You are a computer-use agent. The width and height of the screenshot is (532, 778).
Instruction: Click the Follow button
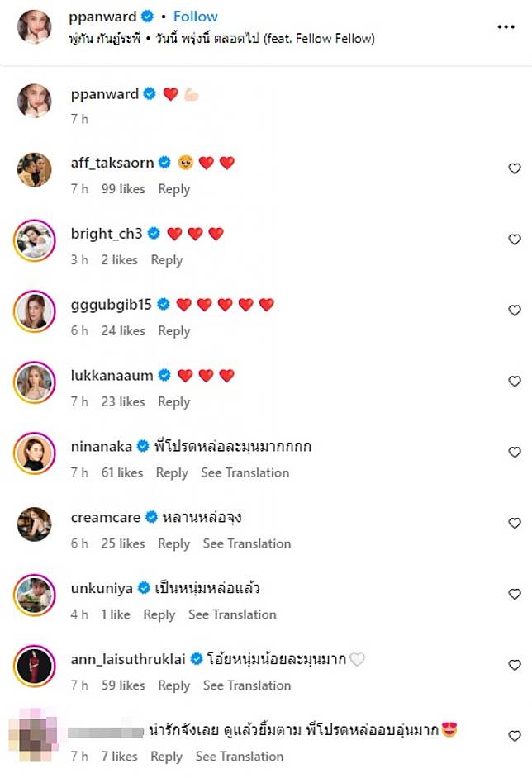click(x=195, y=15)
